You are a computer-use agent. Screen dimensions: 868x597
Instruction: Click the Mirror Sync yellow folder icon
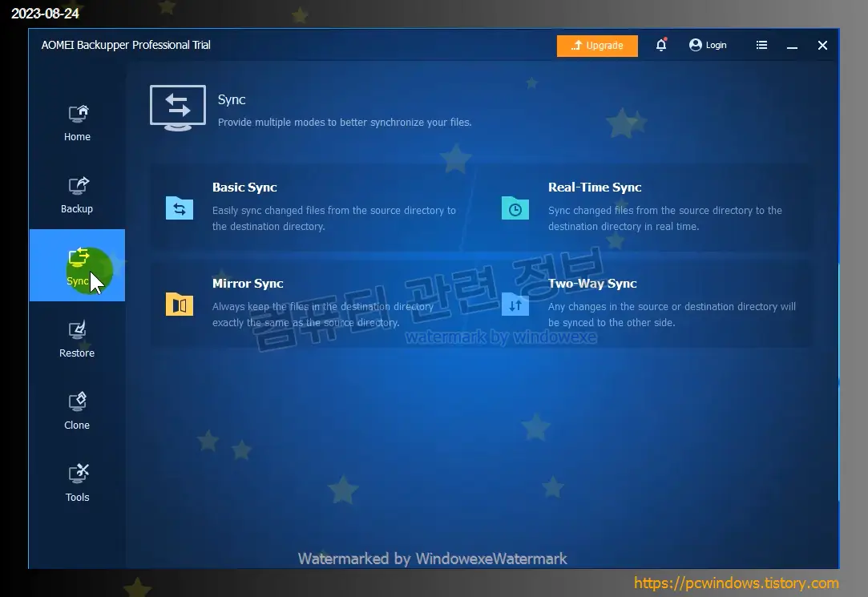(180, 304)
